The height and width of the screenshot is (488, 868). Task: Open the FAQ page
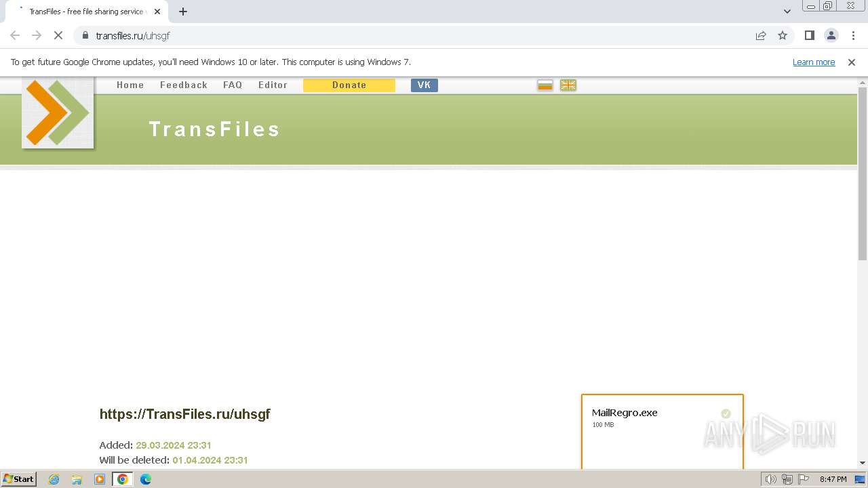pyautogui.click(x=233, y=85)
